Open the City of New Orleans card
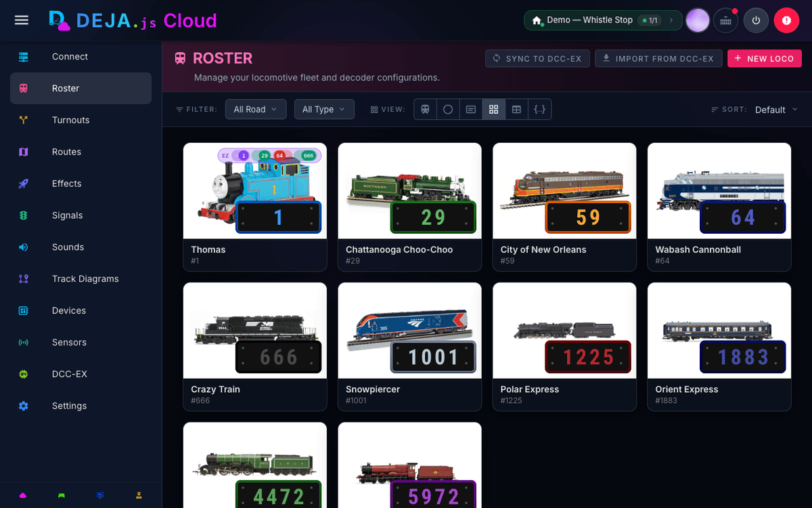812x508 pixels. click(564, 207)
